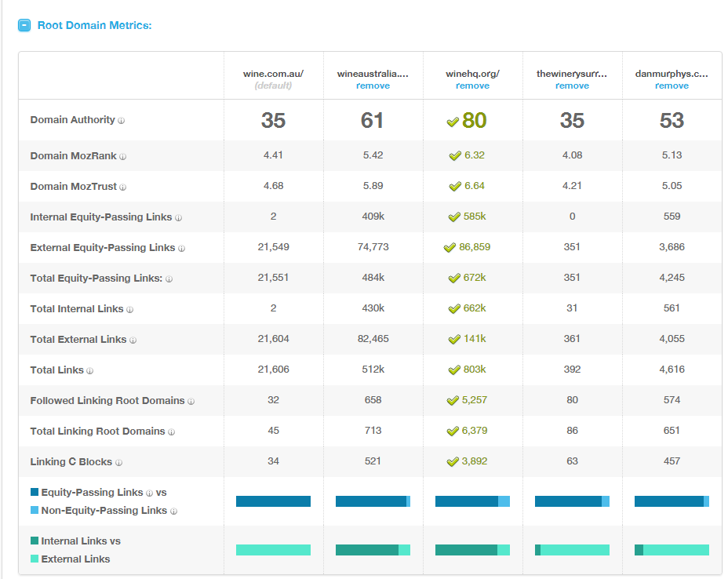Click green checkmark next to 86,859
The width and height of the screenshot is (728, 579).
(450, 248)
